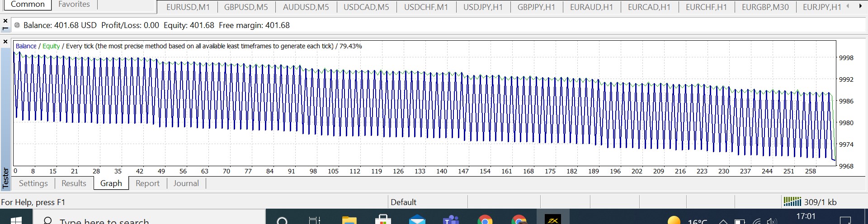This screenshot has width=868, height=224.
Task: Click the '258' trade number on the axis
Action: [811, 171]
